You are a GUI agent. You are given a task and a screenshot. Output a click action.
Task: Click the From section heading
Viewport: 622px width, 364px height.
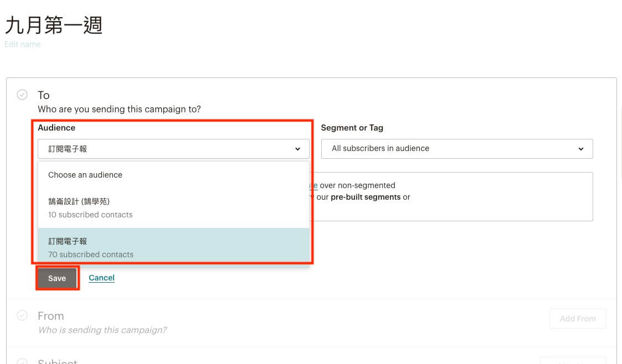point(50,316)
